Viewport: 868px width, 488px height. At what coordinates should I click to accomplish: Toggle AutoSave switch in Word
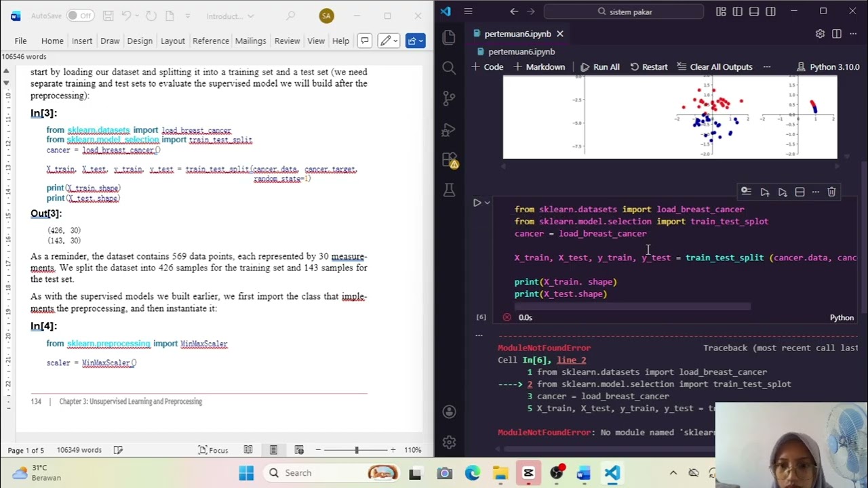tap(80, 16)
